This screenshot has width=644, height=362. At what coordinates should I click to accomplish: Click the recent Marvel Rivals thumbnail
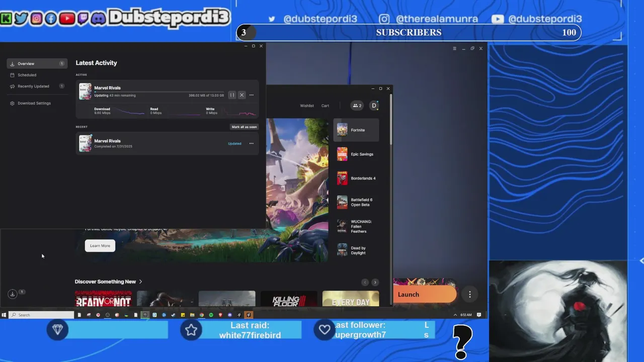coord(85,143)
